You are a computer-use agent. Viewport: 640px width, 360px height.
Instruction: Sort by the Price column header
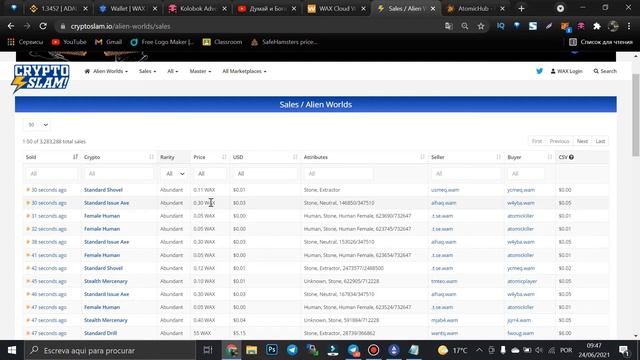pos(210,157)
